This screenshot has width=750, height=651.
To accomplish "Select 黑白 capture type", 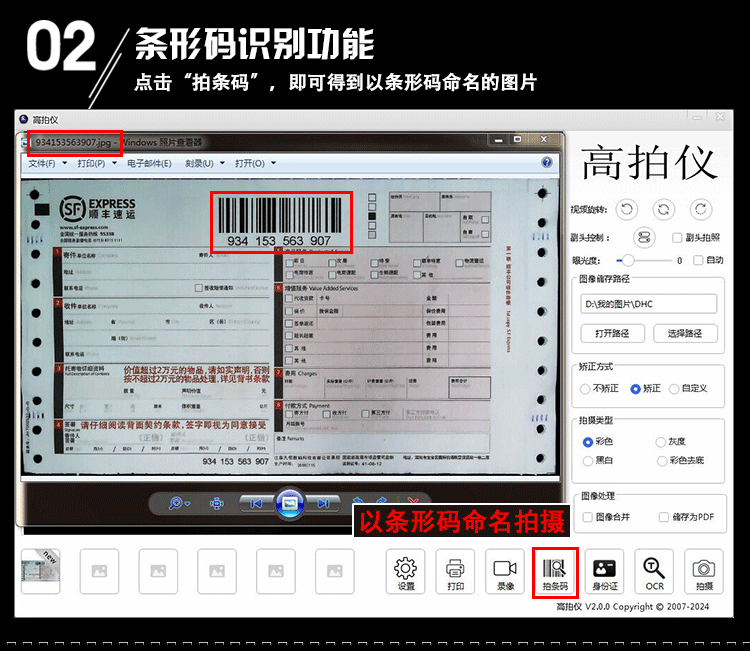I will [x=588, y=461].
